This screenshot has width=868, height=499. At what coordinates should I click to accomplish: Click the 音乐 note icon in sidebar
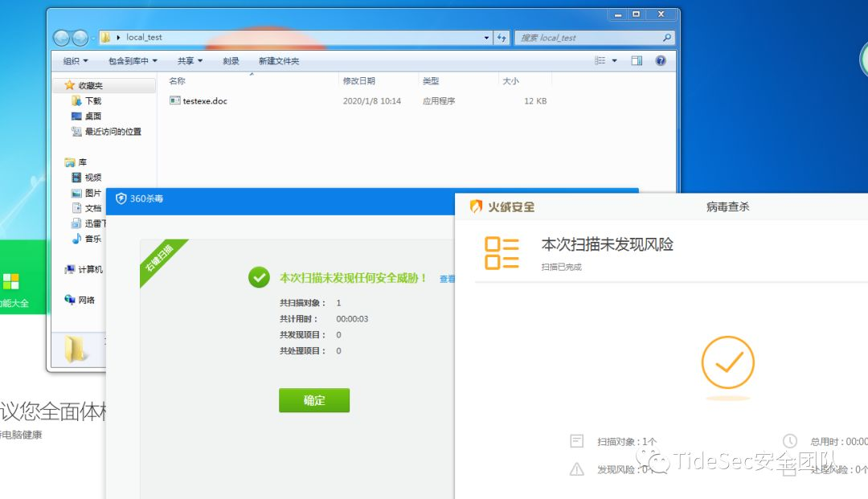pyautogui.click(x=77, y=239)
